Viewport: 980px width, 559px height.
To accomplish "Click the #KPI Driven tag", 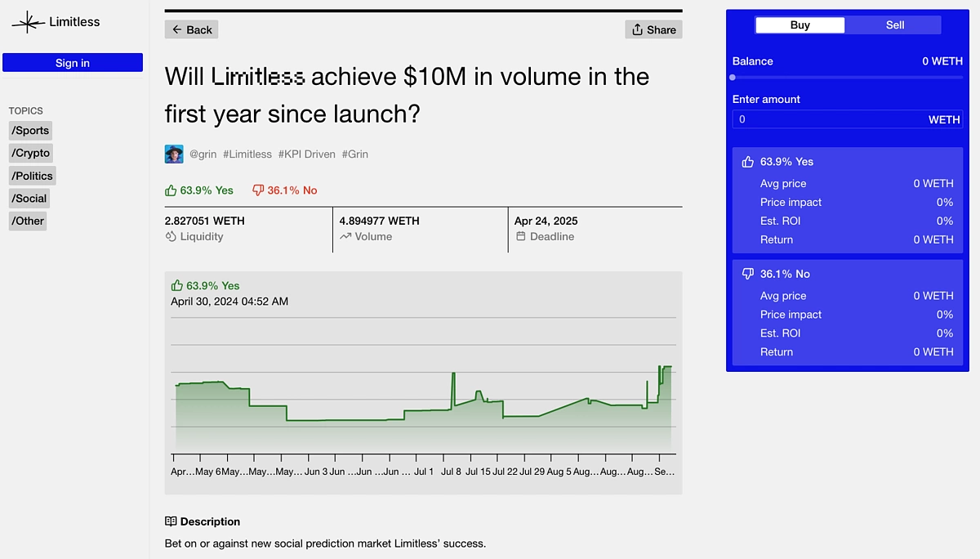I will point(307,154).
